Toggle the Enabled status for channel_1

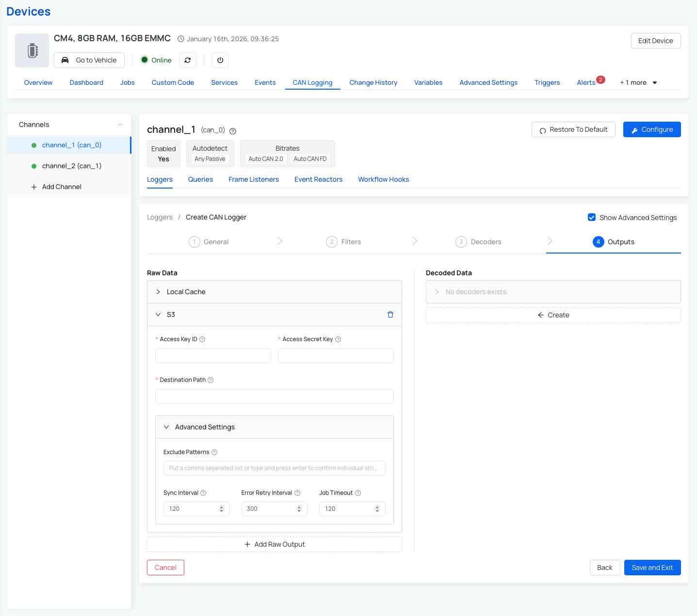click(x=163, y=154)
